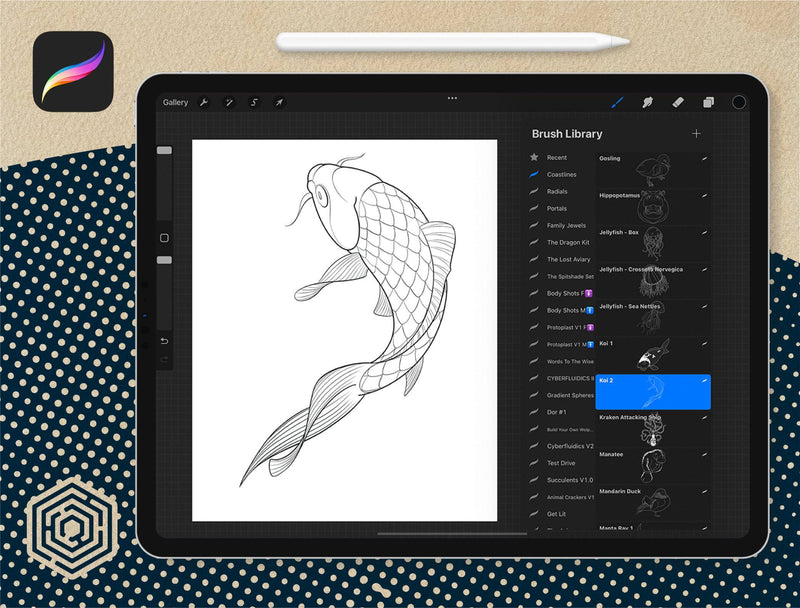Viewport: 800px width, 608px height.
Task: Open the Adjustments magic wand menu
Action: (x=229, y=102)
